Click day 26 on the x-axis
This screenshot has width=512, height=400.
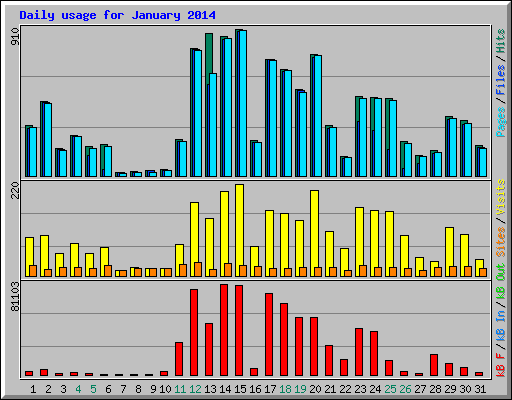405,389
